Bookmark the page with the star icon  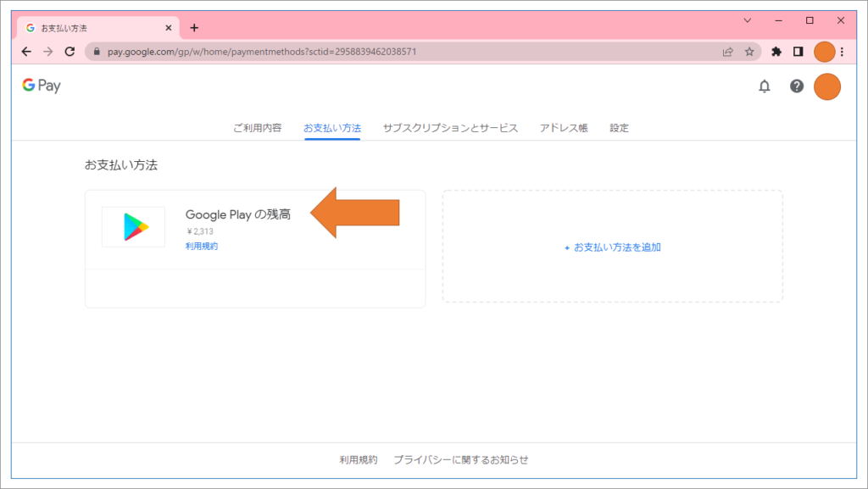(x=749, y=51)
